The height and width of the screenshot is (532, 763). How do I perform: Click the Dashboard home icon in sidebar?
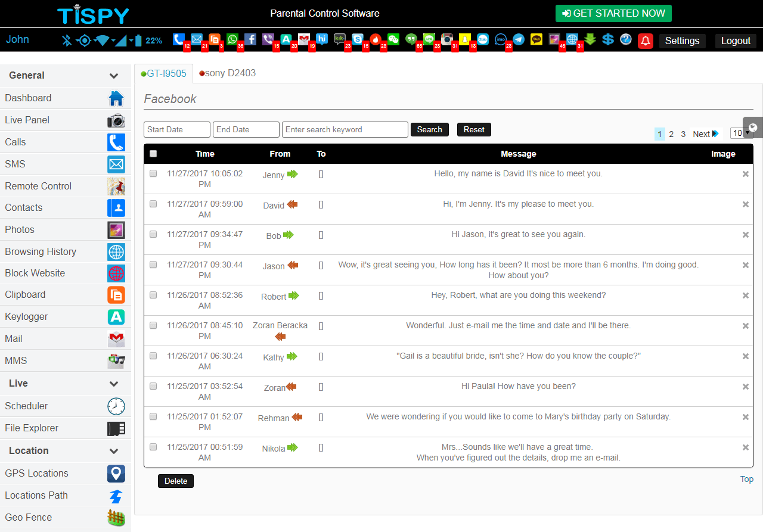pyautogui.click(x=116, y=98)
